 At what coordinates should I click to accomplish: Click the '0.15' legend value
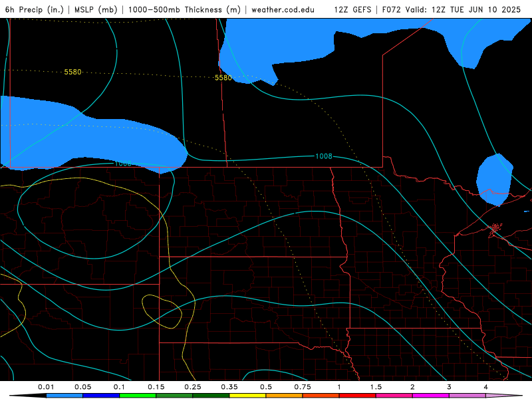[156, 387]
